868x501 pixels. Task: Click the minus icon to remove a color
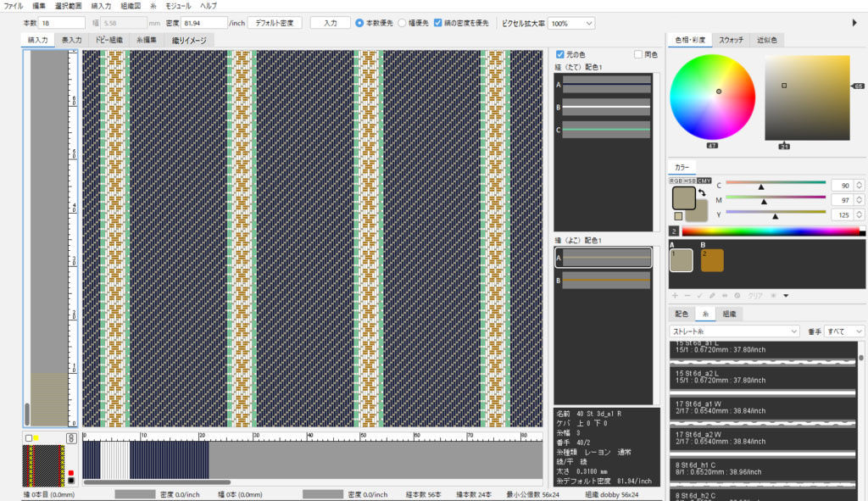[x=687, y=295]
